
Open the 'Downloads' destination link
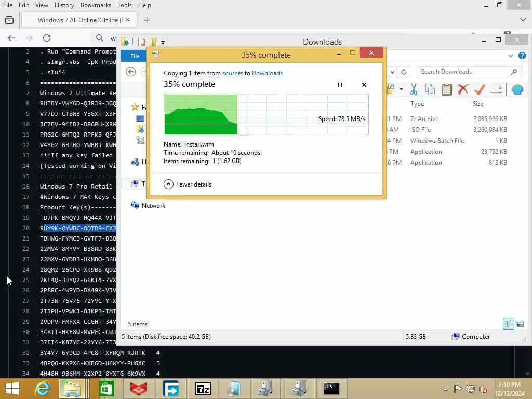click(x=268, y=73)
